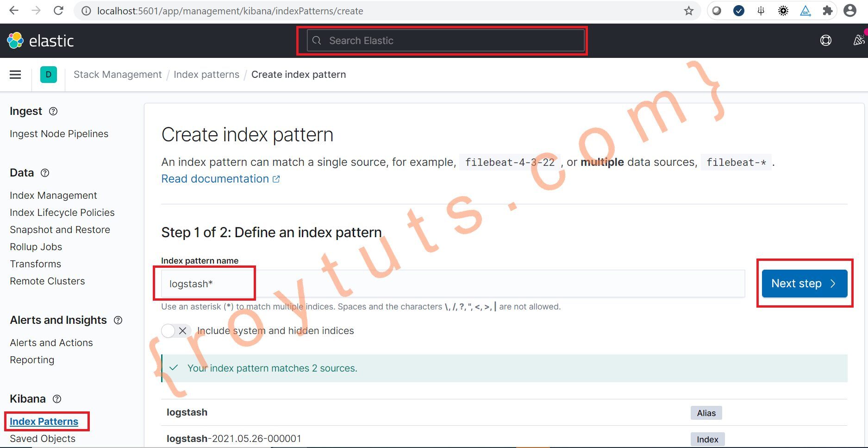Click the Search Elastic box
The width and height of the screenshot is (868, 448).
pyautogui.click(x=445, y=41)
